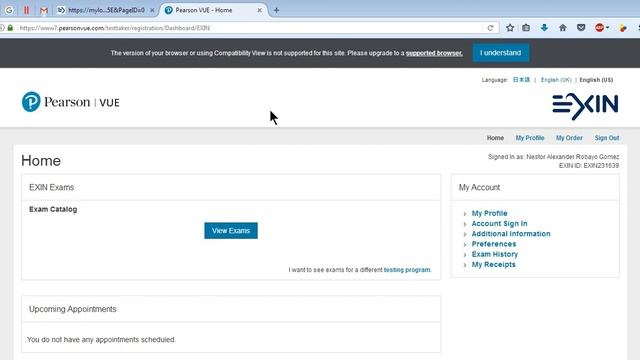
Task: Switch language to Japanese
Action: coord(521,80)
